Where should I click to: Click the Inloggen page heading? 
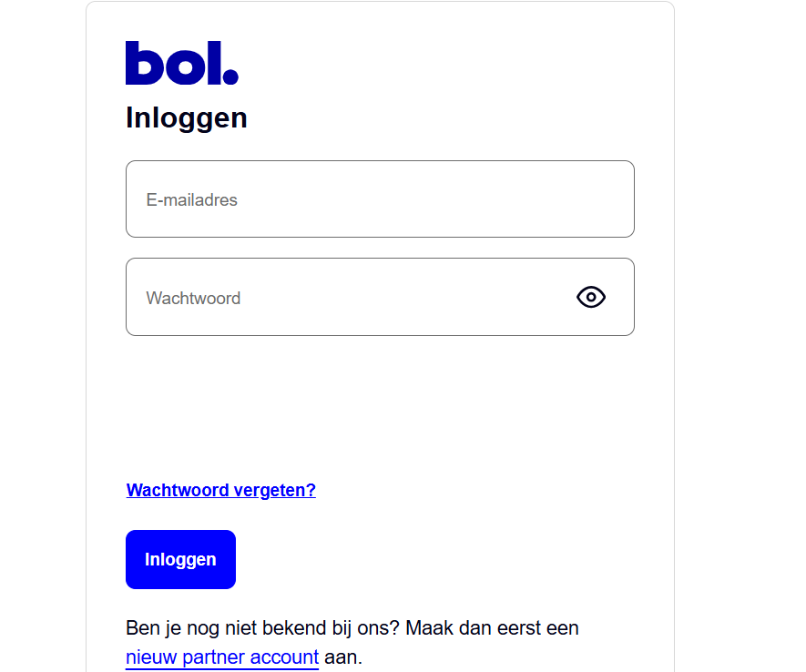coord(186,117)
